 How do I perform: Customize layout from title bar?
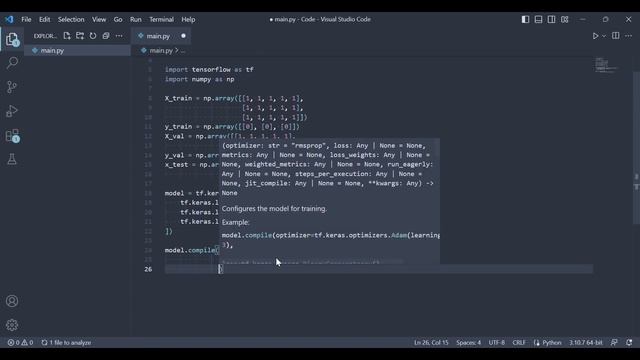(564, 19)
